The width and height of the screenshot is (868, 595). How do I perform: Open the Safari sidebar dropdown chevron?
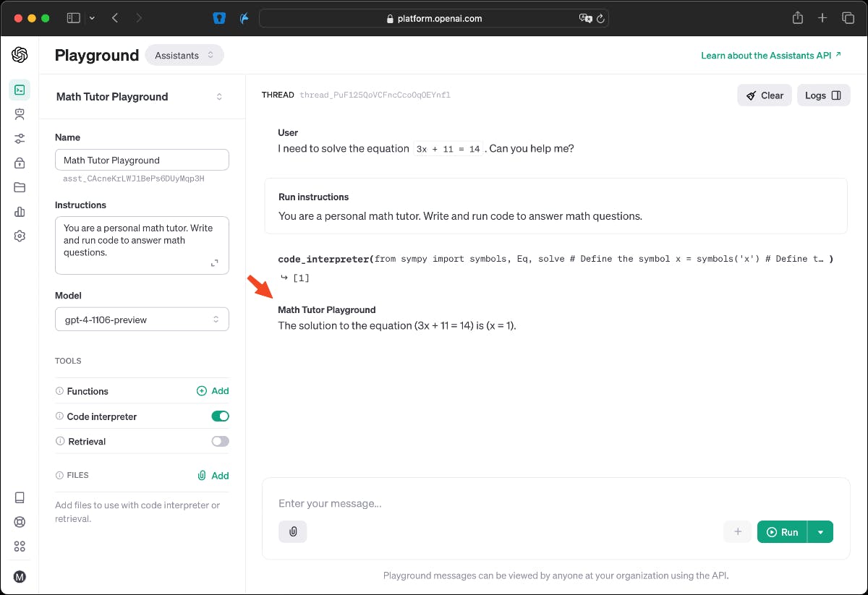point(92,18)
